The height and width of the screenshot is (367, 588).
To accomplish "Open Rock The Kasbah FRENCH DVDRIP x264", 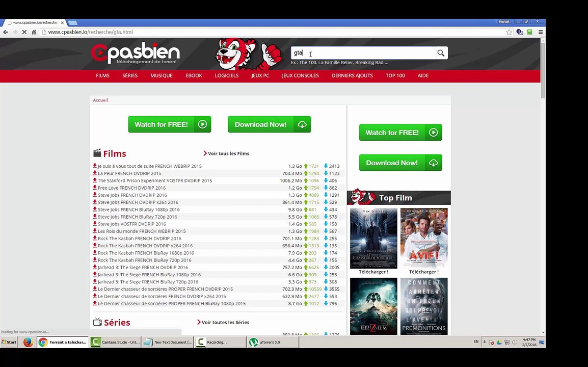I will click(x=145, y=246).
